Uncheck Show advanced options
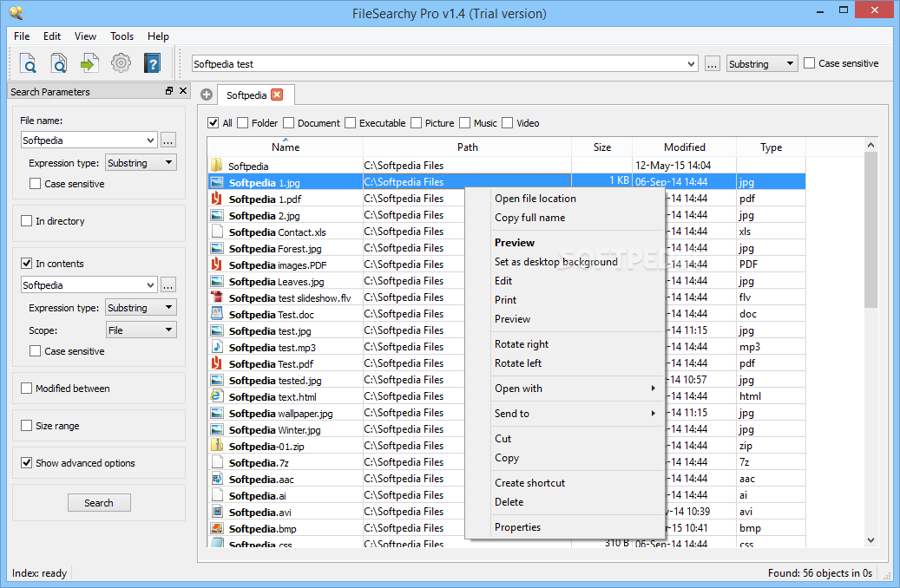The image size is (900, 588). [x=26, y=463]
